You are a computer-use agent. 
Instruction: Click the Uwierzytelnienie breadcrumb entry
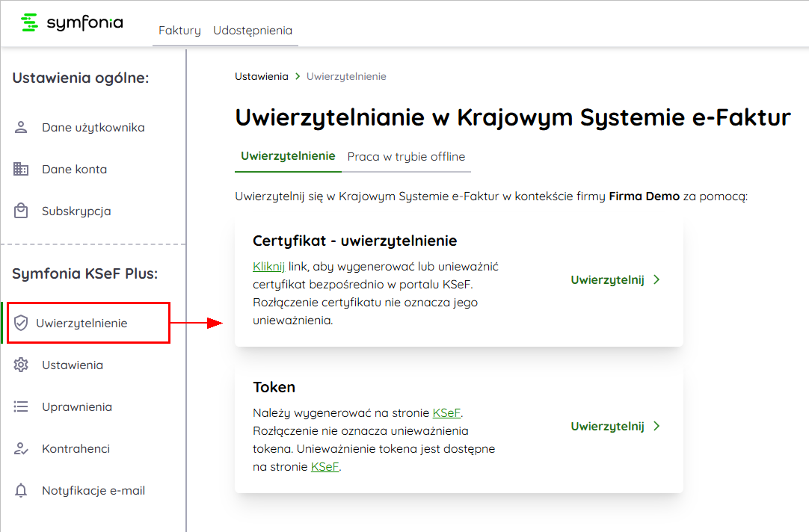(346, 77)
